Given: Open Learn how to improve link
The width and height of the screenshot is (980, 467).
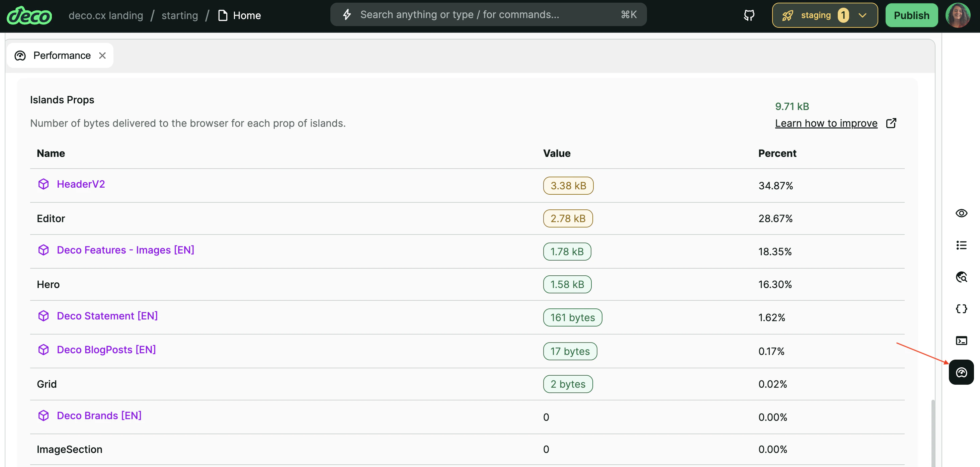Looking at the screenshot, I should coord(826,123).
